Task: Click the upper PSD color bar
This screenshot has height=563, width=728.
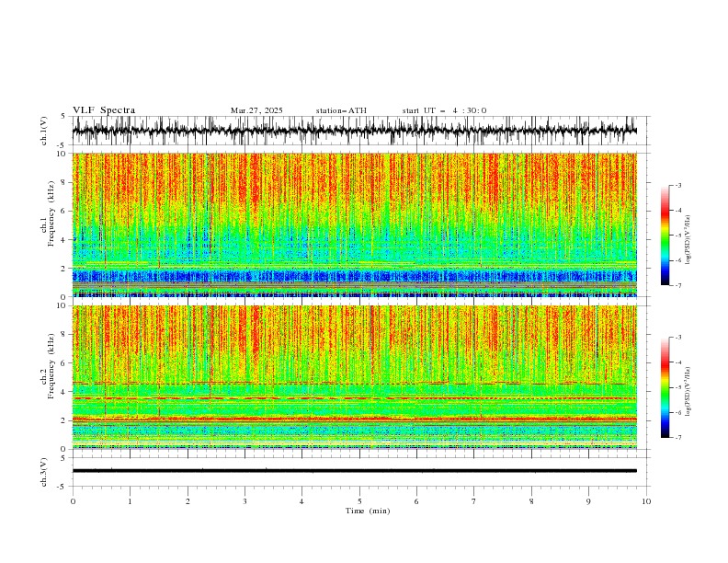Action: click(665, 236)
